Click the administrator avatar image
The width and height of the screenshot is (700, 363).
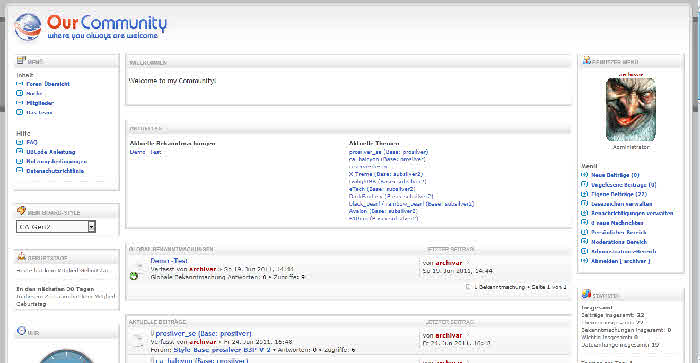point(630,109)
